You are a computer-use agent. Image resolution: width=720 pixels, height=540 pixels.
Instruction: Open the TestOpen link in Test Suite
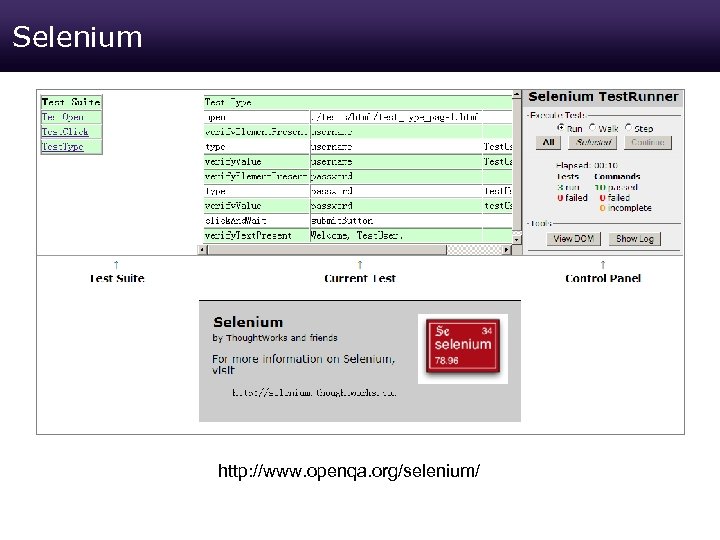63,117
